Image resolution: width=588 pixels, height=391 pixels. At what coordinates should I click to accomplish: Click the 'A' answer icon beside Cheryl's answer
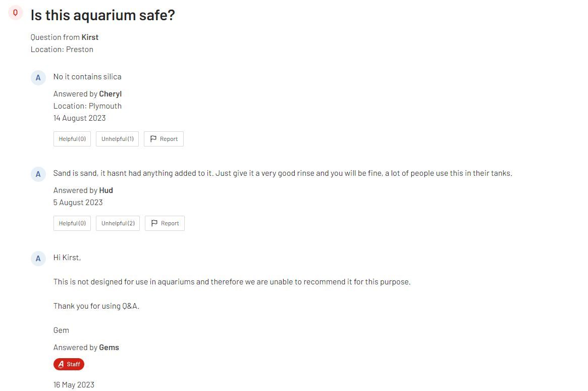coord(38,78)
